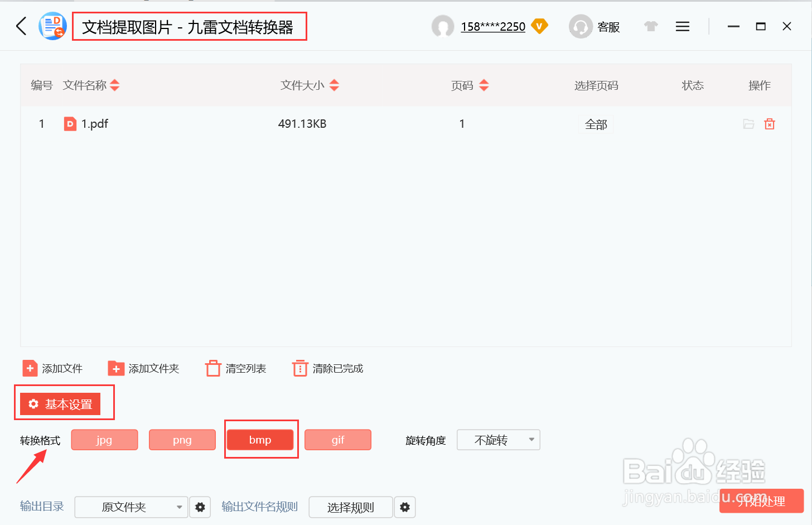Click the orange VIP badge icon
The image size is (812, 525).
[x=539, y=26]
